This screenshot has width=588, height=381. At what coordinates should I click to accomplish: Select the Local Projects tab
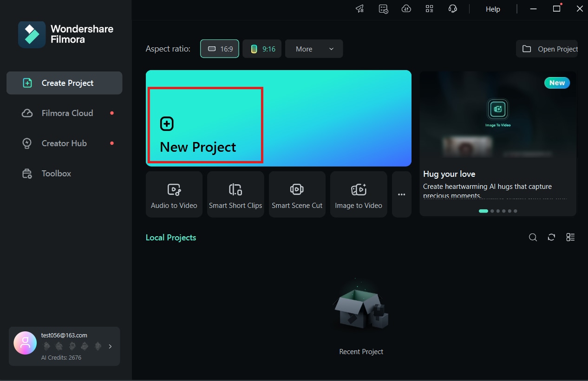[171, 238]
